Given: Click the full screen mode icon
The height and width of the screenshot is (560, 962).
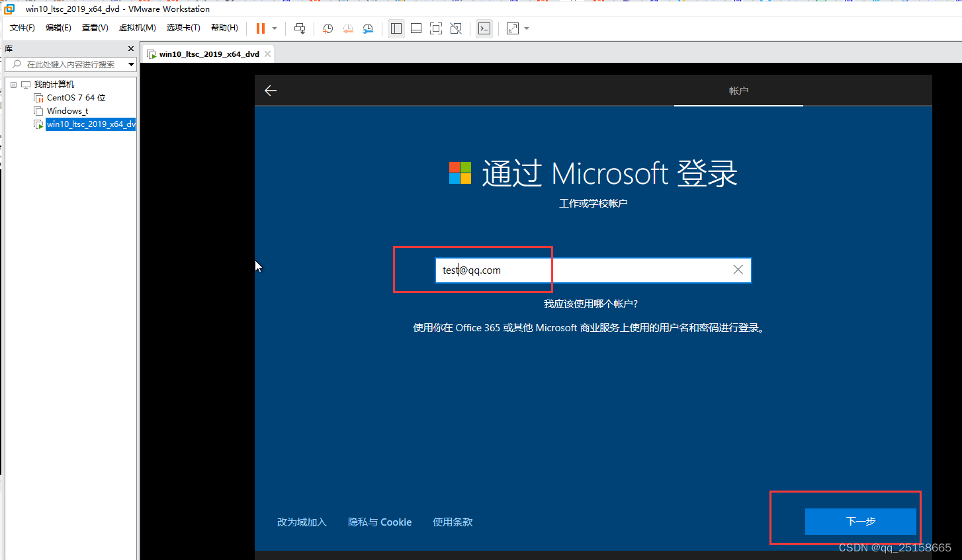Looking at the screenshot, I should click(436, 28).
